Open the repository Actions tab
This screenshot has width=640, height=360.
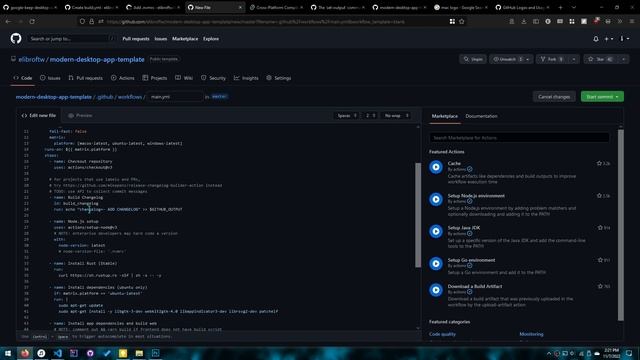(122, 78)
